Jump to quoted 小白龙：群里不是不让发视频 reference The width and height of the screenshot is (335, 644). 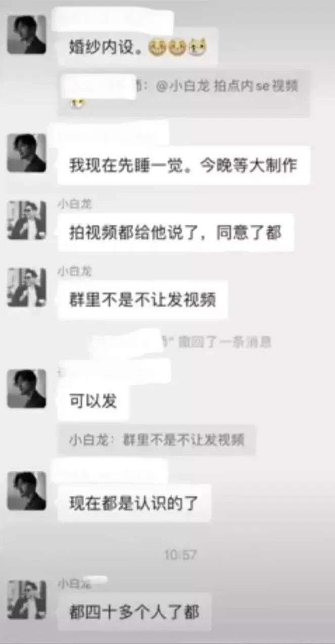click(157, 440)
